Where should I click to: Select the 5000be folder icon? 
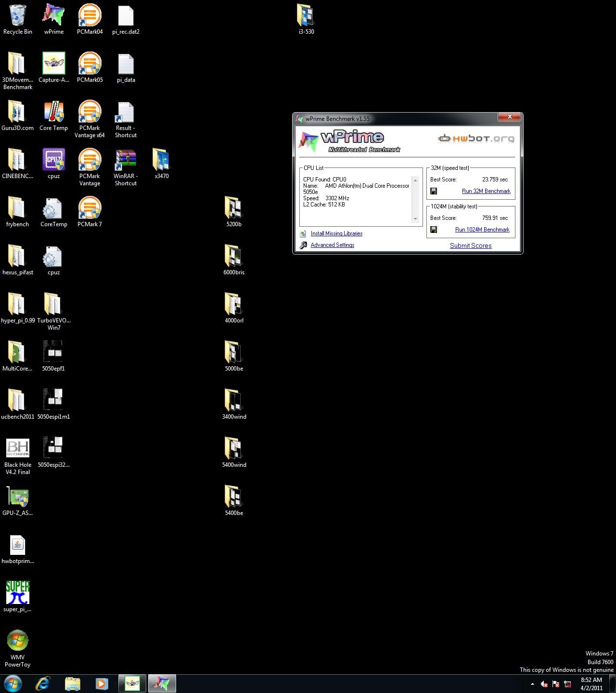234,353
